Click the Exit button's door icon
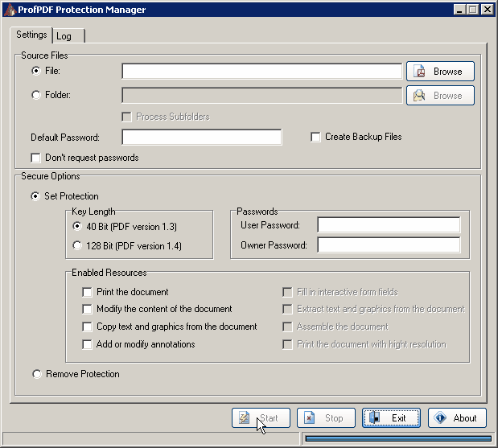Viewport: 498px width, 448px height. pyautogui.click(x=375, y=417)
